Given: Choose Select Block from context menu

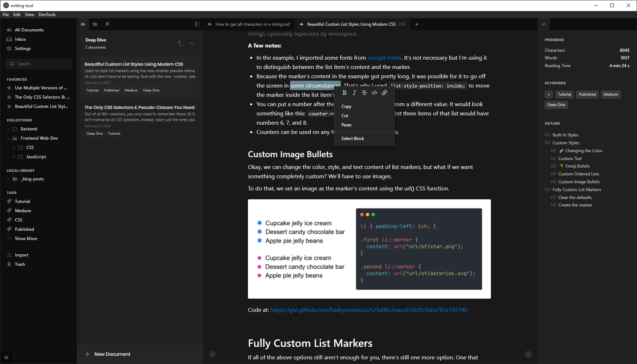Looking at the screenshot, I should [x=353, y=139].
